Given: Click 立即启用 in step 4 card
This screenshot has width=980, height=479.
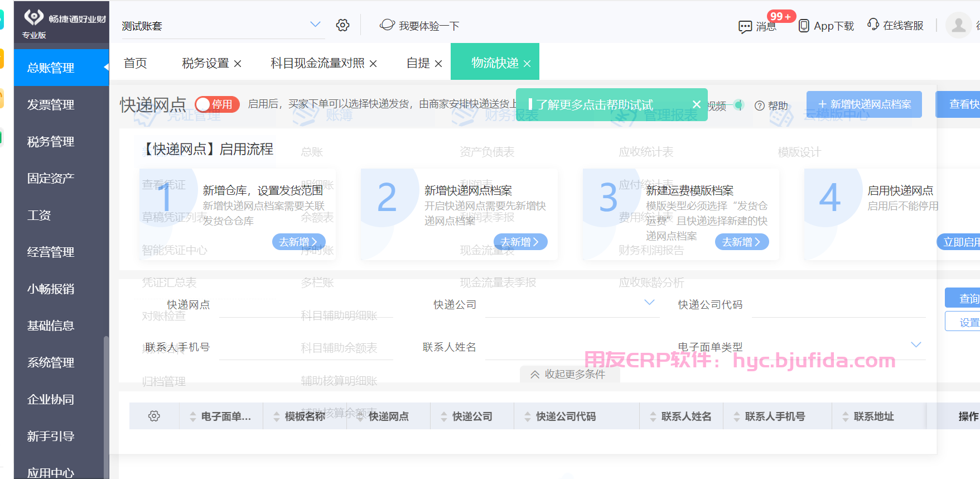Looking at the screenshot, I should [958, 242].
